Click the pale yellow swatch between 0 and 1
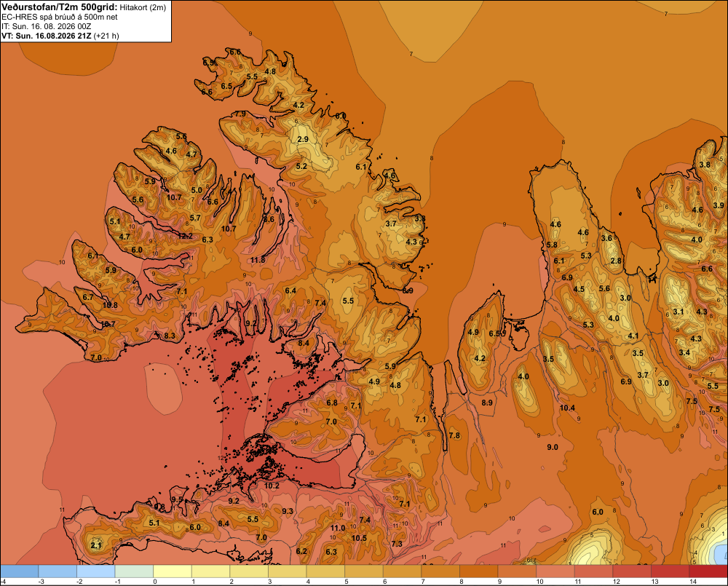 [173, 571]
